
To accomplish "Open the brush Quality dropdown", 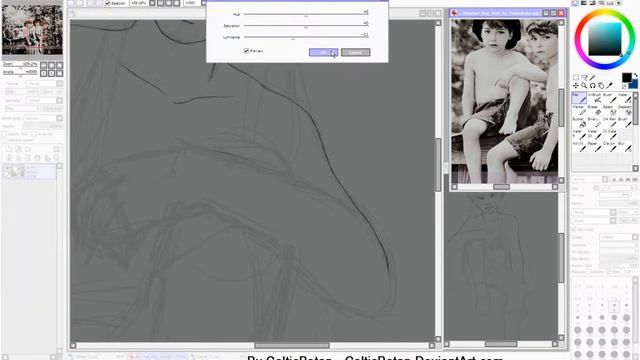I will [x=618, y=237].
